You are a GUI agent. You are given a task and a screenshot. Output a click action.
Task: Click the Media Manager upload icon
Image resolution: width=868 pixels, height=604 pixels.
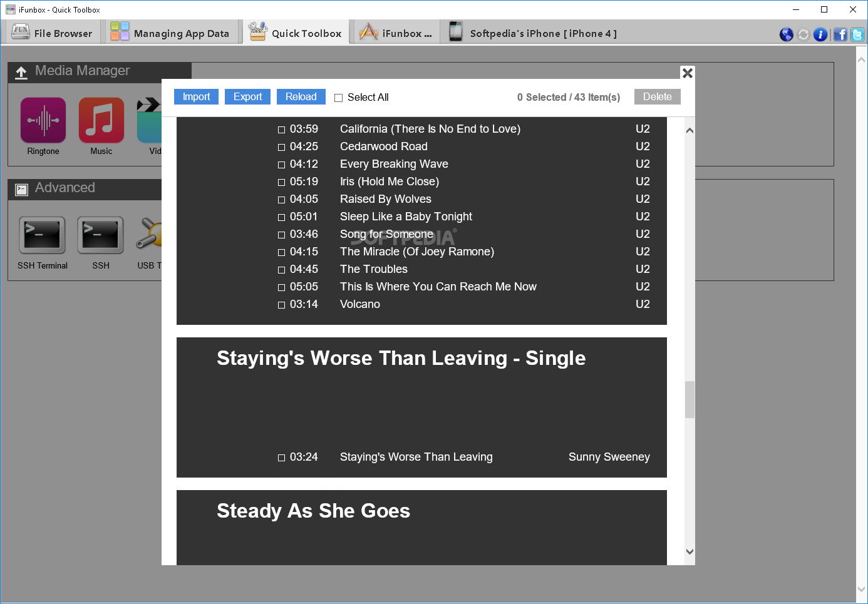(21, 73)
